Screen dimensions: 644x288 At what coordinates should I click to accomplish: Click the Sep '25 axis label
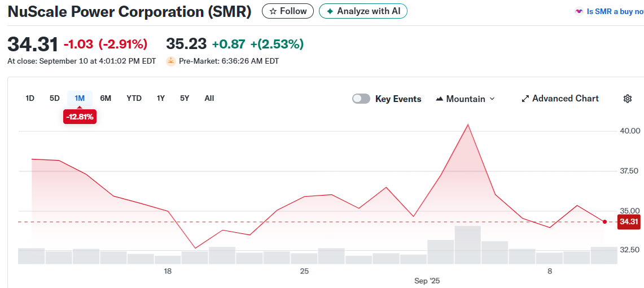pos(427,281)
